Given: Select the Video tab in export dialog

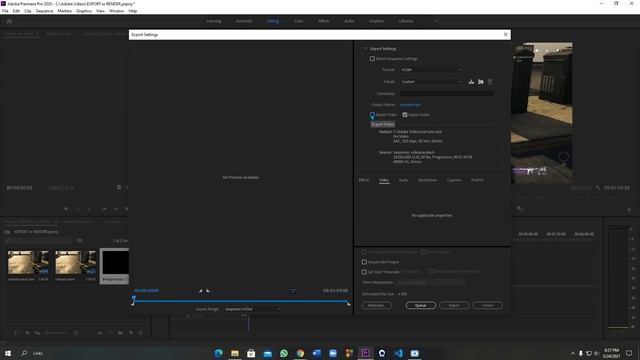Looking at the screenshot, I should coord(384,180).
